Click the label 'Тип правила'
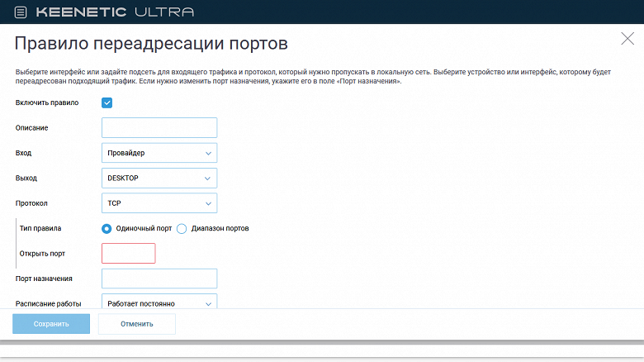The image size is (644, 362). pos(40,228)
